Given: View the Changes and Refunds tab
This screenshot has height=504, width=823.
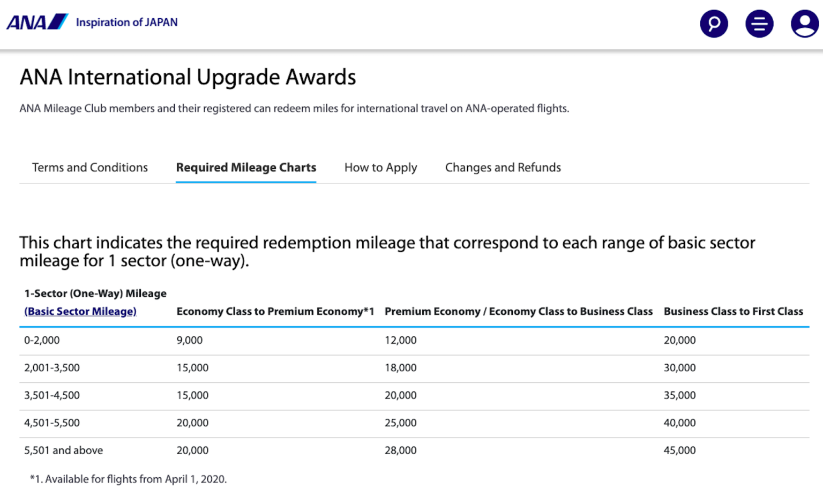Looking at the screenshot, I should (x=503, y=167).
